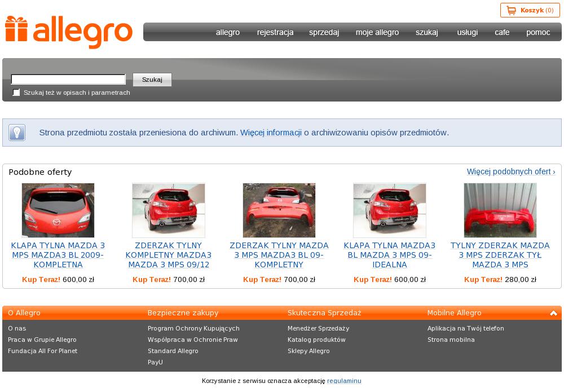Open the PayU footer link
This screenshot has width=564, height=392.
coord(155,362)
